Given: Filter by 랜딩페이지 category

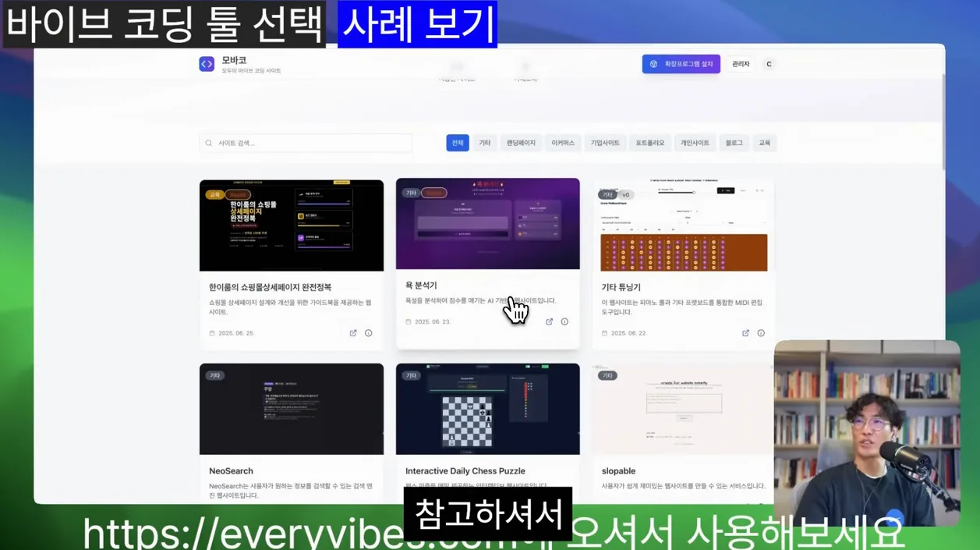Looking at the screenshot, I should [521, 143].
